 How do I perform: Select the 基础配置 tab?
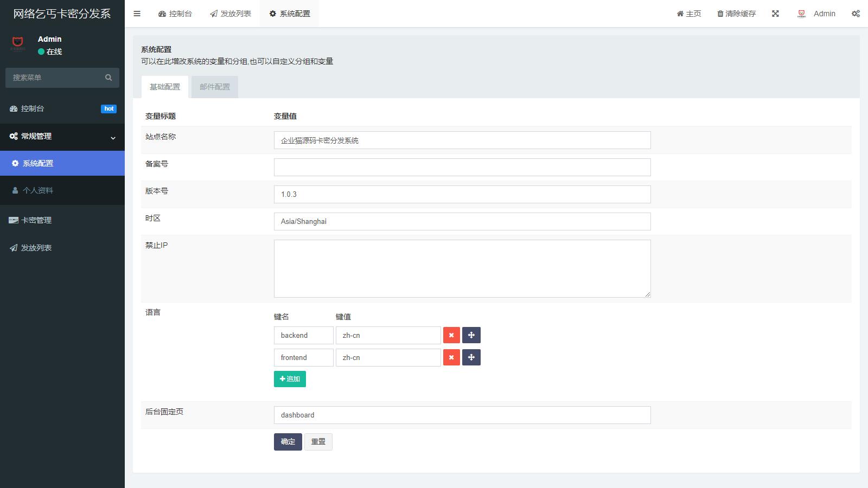click(165, 87)
